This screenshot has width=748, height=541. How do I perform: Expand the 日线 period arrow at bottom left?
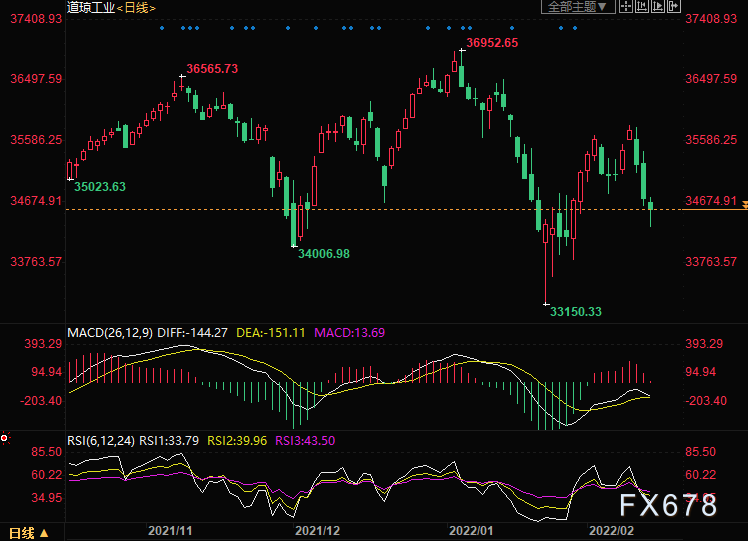pos(44,533)
